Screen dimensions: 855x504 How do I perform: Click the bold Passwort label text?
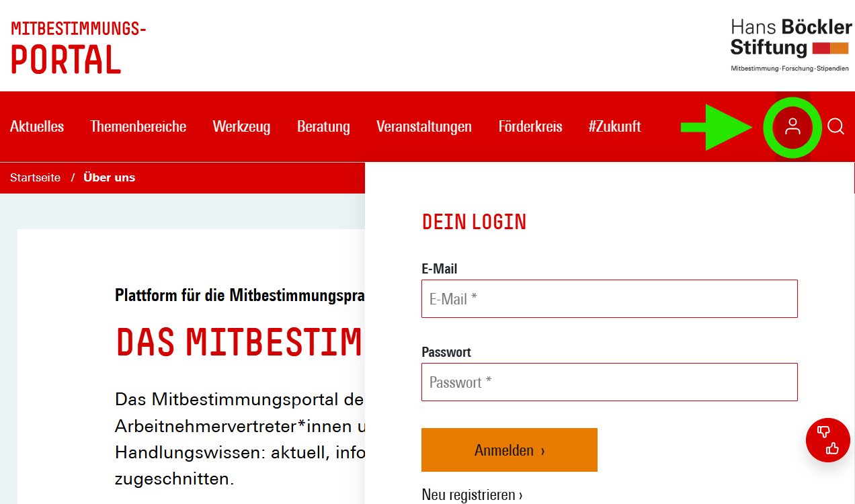(446, 352)
